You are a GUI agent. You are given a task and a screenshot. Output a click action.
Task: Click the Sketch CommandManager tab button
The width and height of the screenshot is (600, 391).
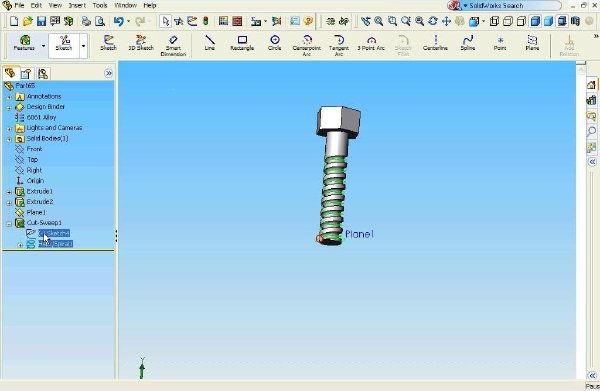64,42
